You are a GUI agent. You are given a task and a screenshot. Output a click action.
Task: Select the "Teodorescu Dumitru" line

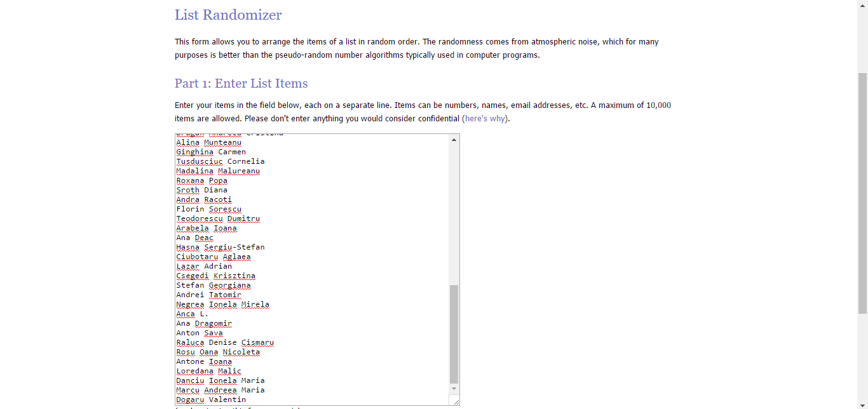point(218,219)
